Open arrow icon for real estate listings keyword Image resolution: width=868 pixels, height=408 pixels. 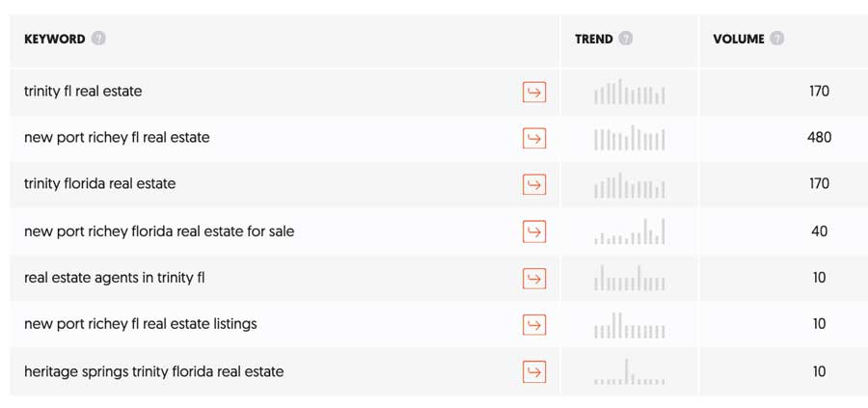pos(534,324)
